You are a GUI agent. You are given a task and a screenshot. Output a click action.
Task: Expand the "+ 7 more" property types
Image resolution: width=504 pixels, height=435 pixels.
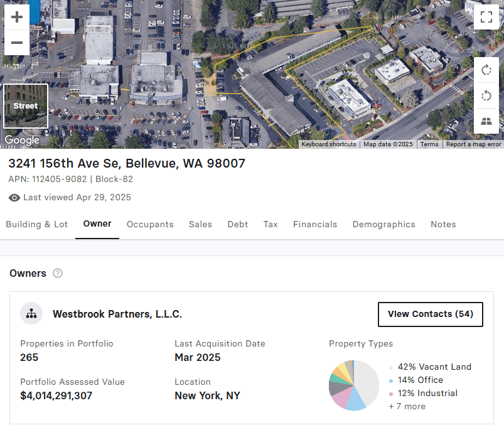click(407, 407)
